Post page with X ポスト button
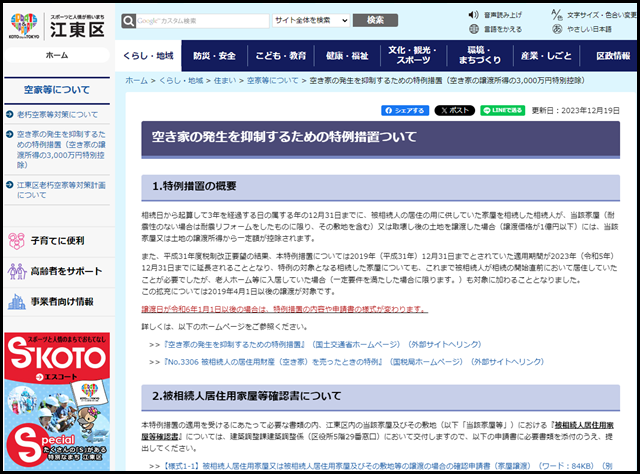This screenshot has width=640, height=474. tap(455, 110)
